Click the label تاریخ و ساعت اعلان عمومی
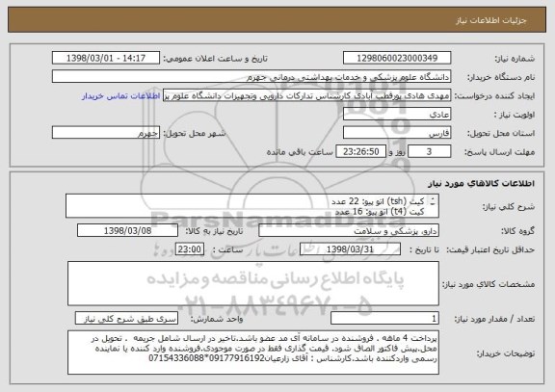 click(215, 59)
